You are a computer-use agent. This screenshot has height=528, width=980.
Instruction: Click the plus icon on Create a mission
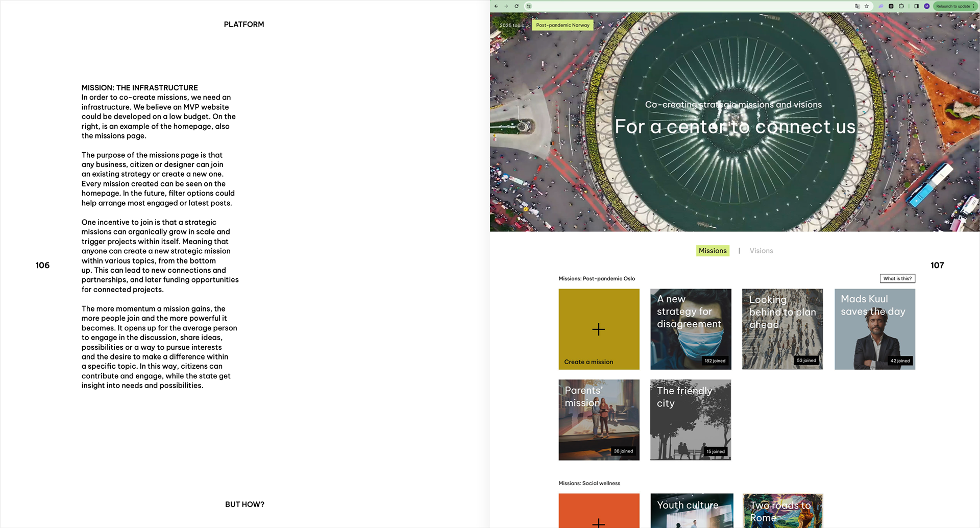599,329
